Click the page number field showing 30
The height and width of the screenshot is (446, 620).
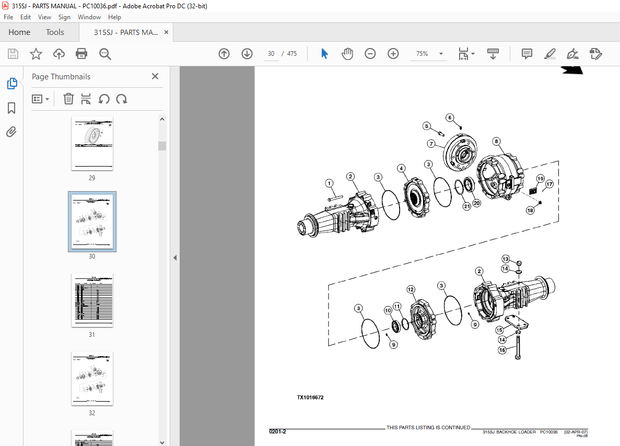271,54
